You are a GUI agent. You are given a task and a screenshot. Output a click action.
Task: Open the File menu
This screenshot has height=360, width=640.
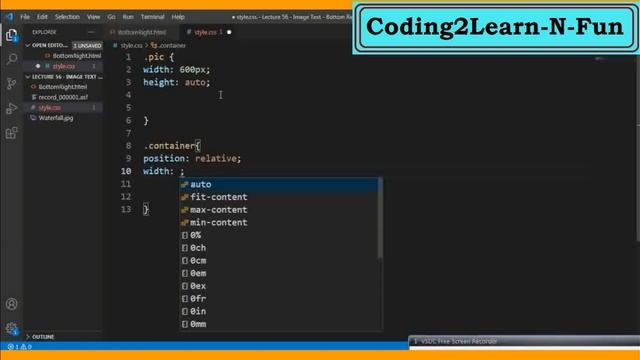[25, 17]
